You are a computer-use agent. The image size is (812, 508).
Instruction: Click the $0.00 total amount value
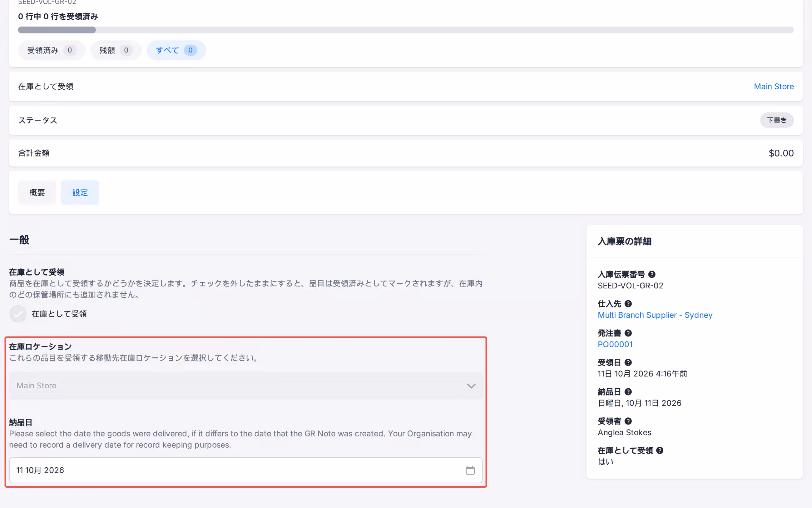[781, 153]
